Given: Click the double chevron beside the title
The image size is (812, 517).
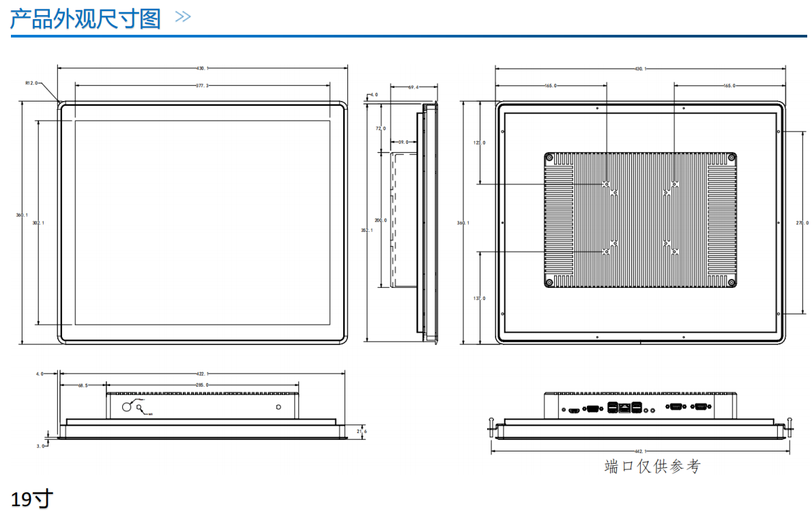Looking at the screenshot, I should coord(183,17).
